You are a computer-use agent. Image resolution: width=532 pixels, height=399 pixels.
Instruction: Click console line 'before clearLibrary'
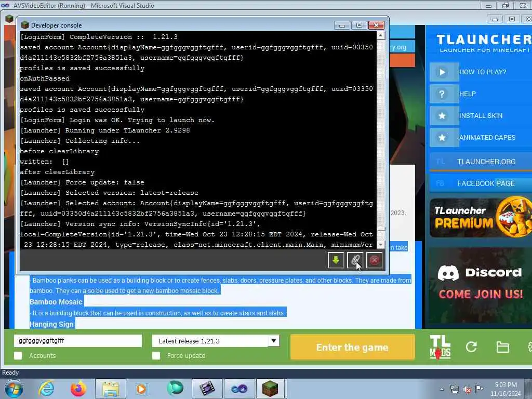click(59, 151)
